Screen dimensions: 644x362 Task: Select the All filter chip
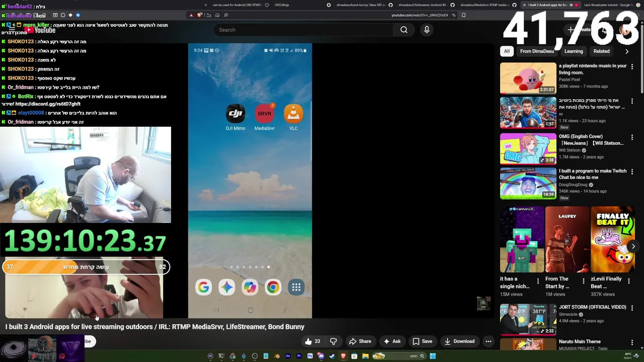point(507,51)
